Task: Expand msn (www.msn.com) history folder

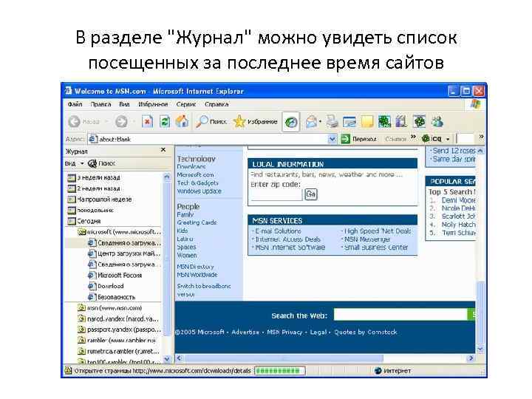Action: tap(110, 307)
